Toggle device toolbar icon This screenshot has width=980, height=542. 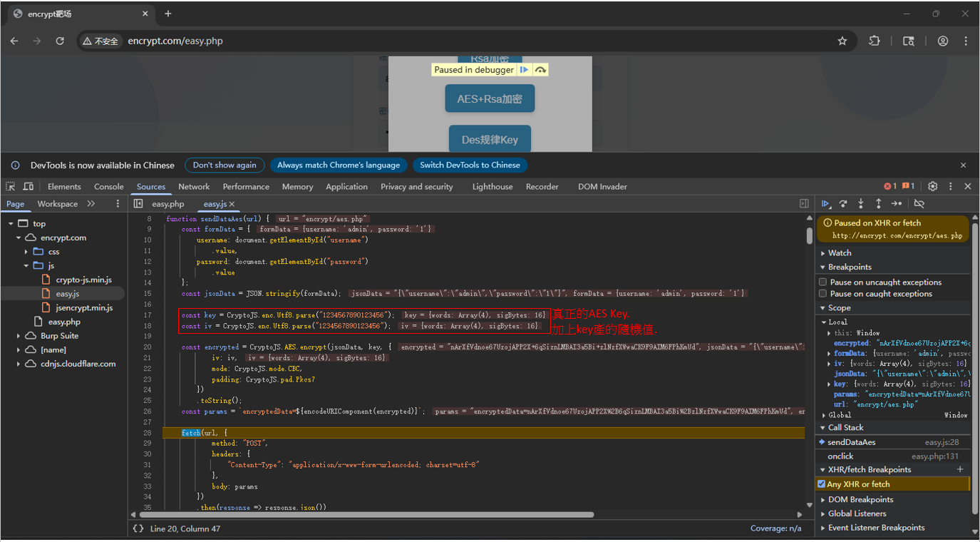pyautogui.click(x=29, y=186)
